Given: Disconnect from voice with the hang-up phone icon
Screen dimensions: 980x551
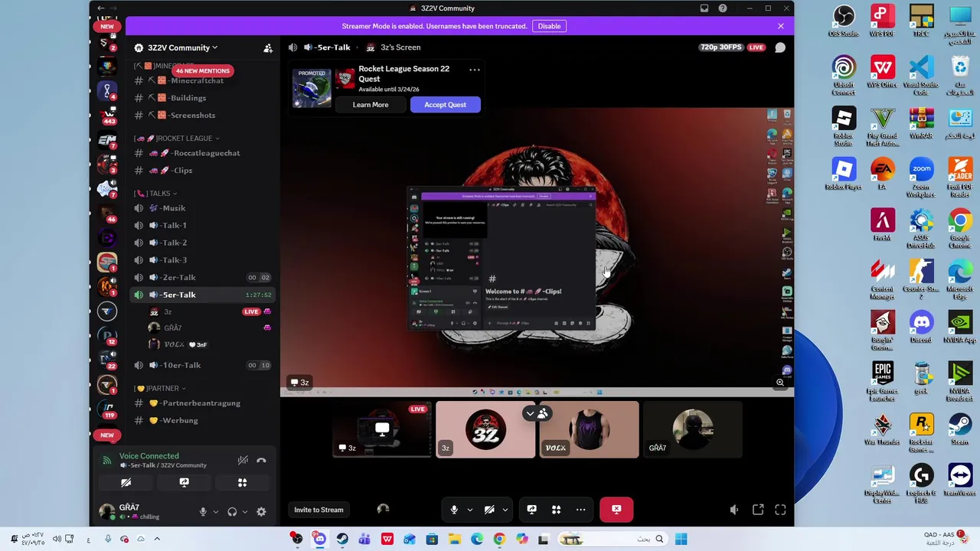Looking at the screenshot, I should pos(261,460).
